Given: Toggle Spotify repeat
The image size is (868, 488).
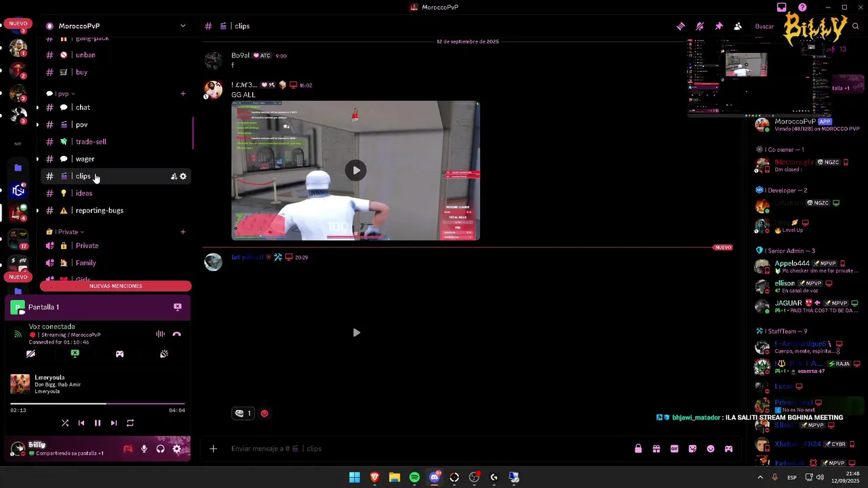Looking at the screenshot, I should coord(130,423).
